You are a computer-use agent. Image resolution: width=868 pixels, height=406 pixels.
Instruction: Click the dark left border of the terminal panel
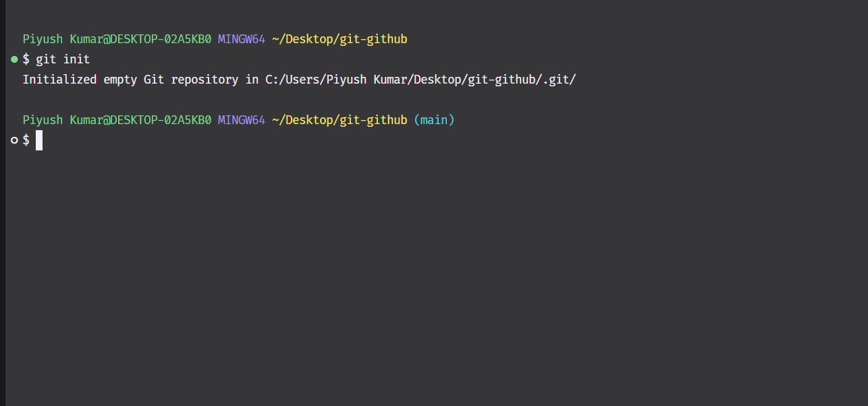3,202
